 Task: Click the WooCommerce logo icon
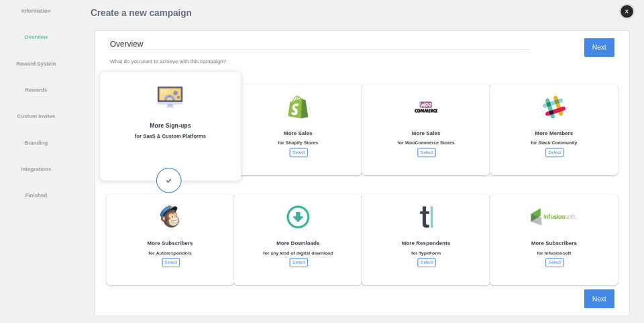(x=426, y=107)
